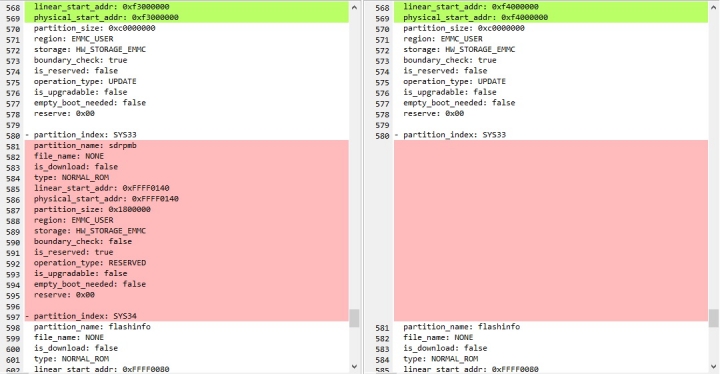Select line 'linear_start_addr: 0xf4000000'
The width and height of the screenshot is (720, 374).
tap(471, 7)
